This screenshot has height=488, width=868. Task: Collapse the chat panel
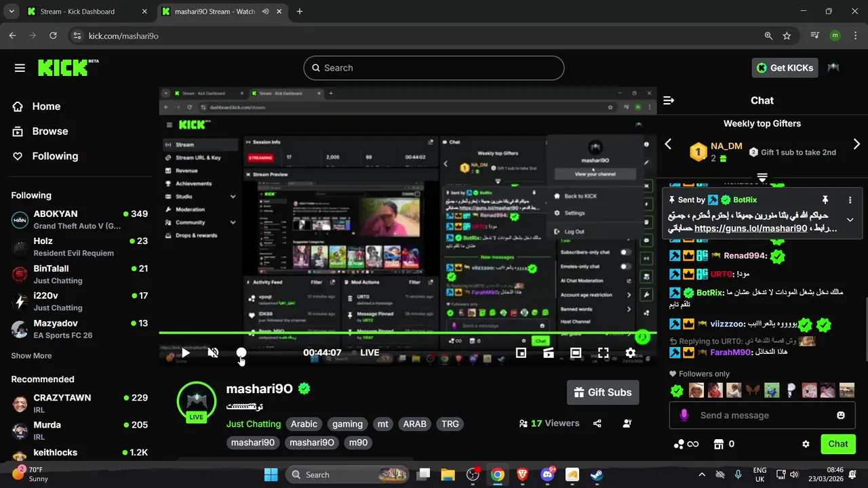click(x=669, y=100)
